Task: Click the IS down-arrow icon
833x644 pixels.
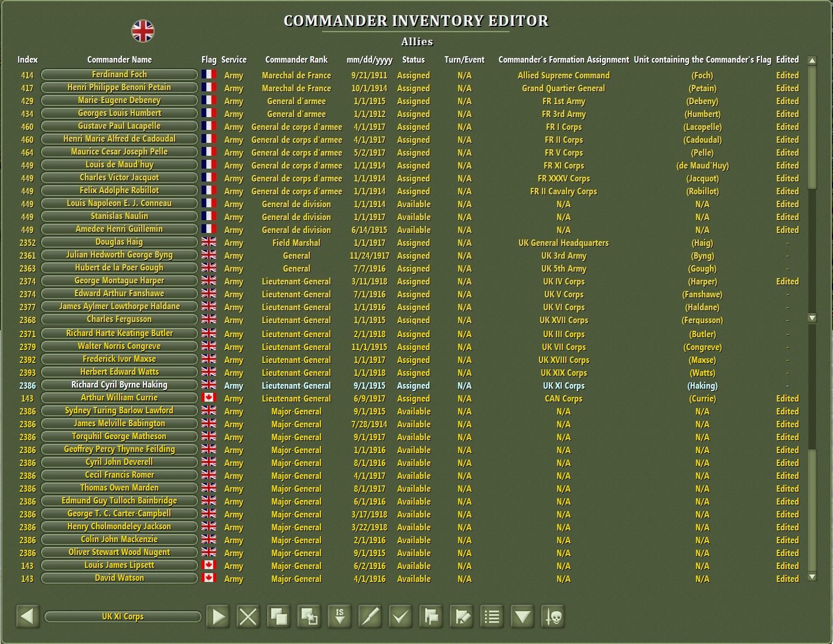Action: [x=340, y=616]
